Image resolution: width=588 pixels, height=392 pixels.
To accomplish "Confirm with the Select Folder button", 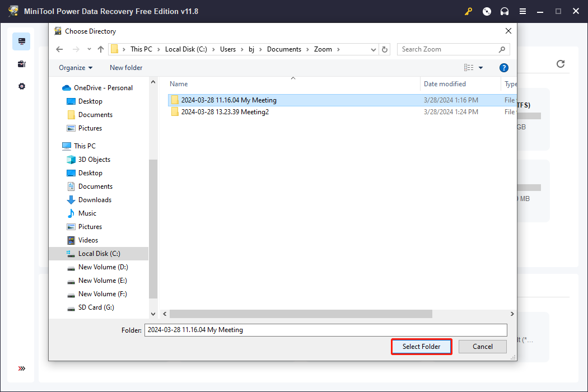I will click(x=421, y=347).
